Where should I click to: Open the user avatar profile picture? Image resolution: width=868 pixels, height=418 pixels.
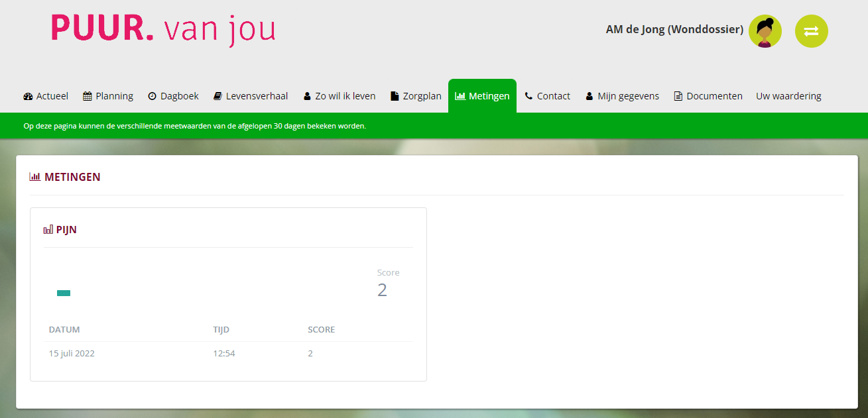tap(765, 31)
